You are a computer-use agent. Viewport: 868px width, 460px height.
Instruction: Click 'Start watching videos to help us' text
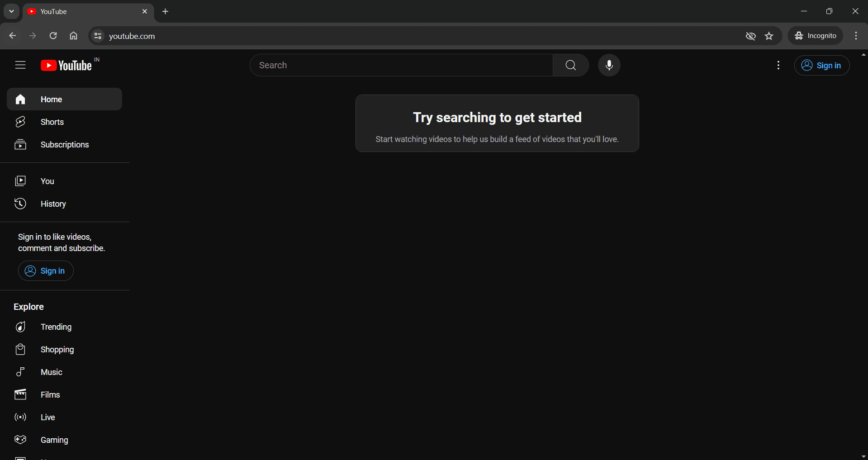coord(497,139)
